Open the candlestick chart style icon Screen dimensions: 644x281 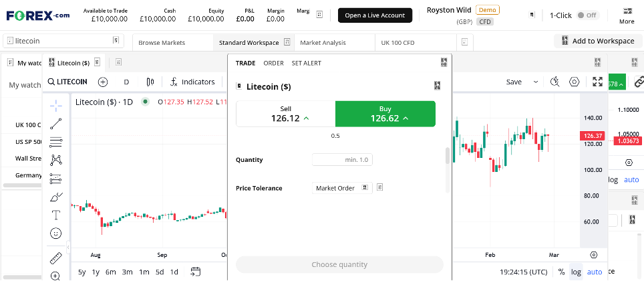150,82
